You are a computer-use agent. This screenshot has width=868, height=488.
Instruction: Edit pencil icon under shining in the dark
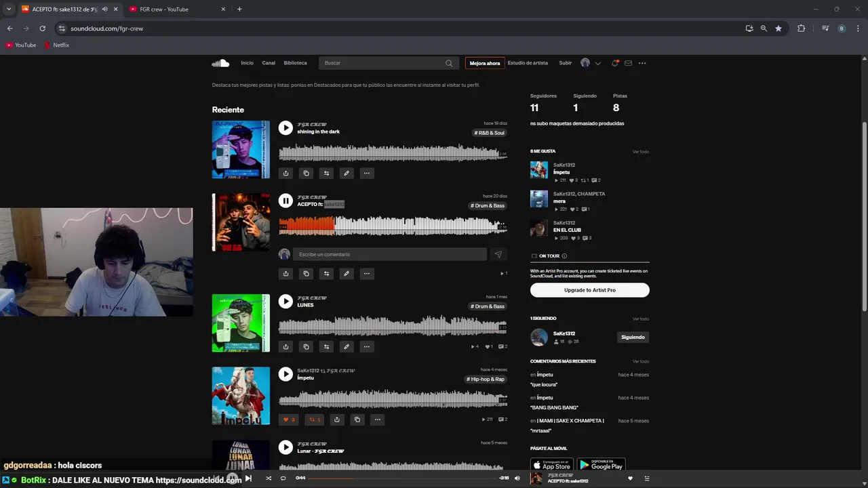coord(347,174)
